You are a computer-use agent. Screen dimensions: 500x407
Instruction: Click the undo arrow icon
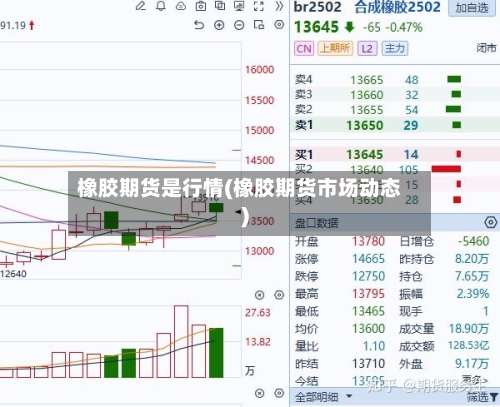click(x=199, y=25)
